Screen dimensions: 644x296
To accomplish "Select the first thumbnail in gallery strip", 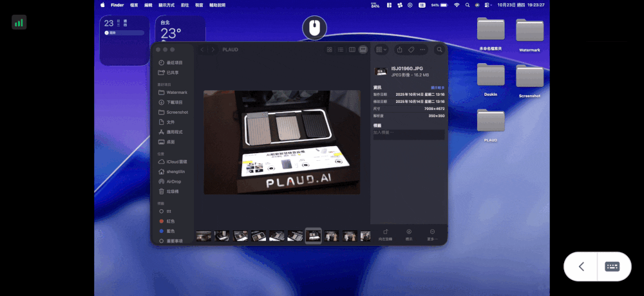I will (204, 236).
